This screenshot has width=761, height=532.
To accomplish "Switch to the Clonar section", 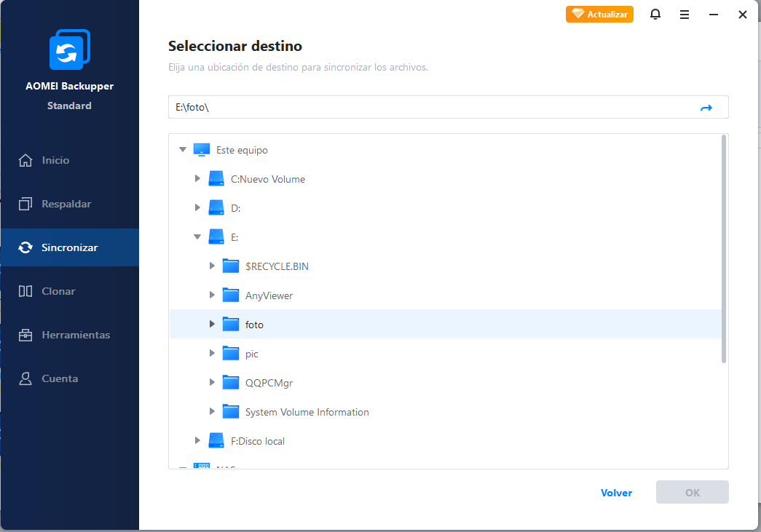I will click(x=58, y=291).
